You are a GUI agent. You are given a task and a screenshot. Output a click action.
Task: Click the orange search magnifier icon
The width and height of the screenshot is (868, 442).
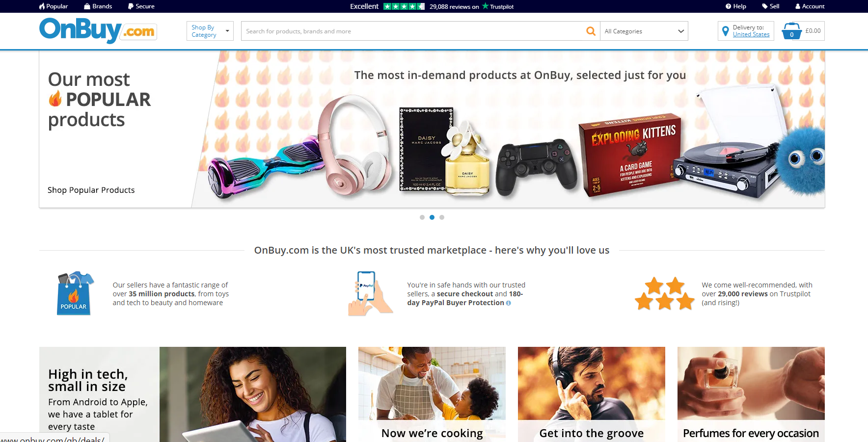pos(591,31)
